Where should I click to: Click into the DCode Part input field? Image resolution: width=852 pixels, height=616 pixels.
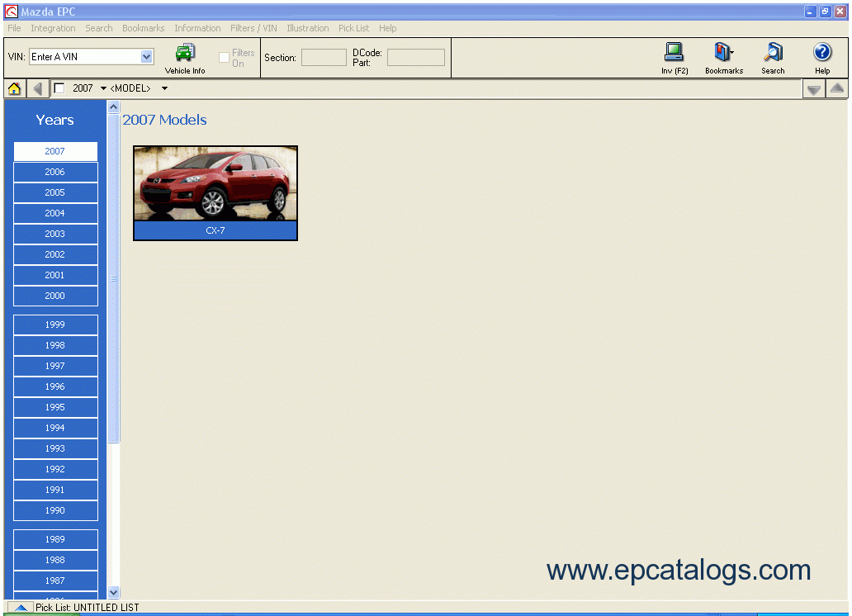[415, 57]
